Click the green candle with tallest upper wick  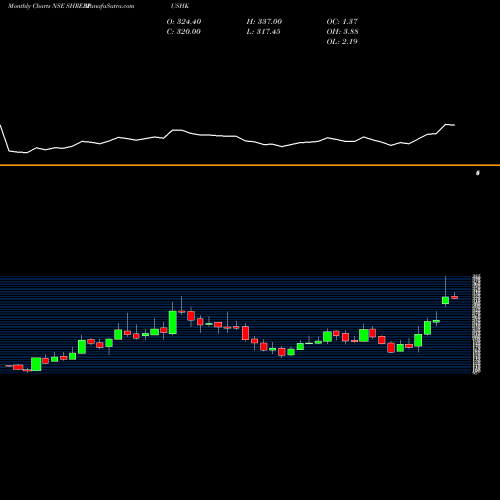tap(445, 300)
